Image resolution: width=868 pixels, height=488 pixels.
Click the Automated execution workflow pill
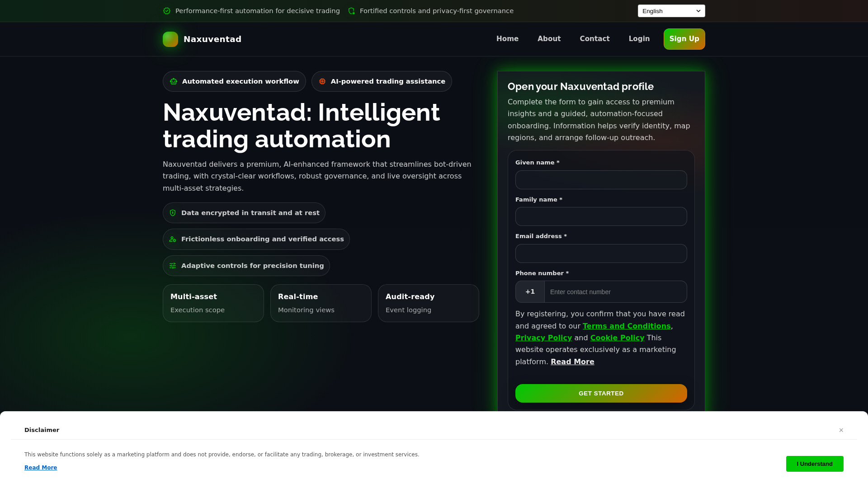[234, 81]
